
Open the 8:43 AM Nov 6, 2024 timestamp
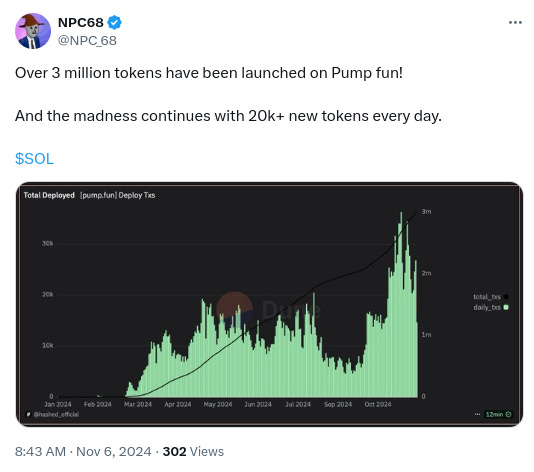(83, 452)
